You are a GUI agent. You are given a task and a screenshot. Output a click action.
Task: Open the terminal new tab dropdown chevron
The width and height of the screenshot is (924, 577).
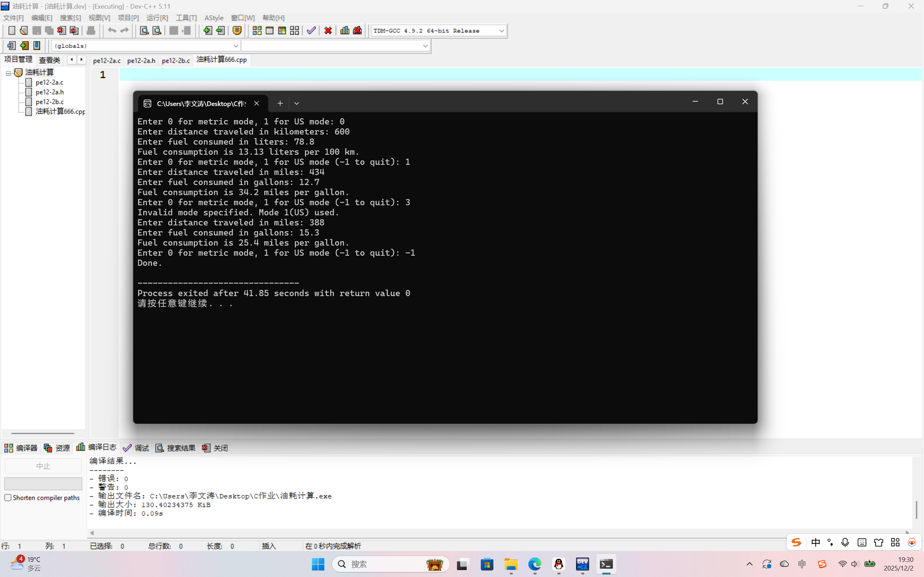296,103
